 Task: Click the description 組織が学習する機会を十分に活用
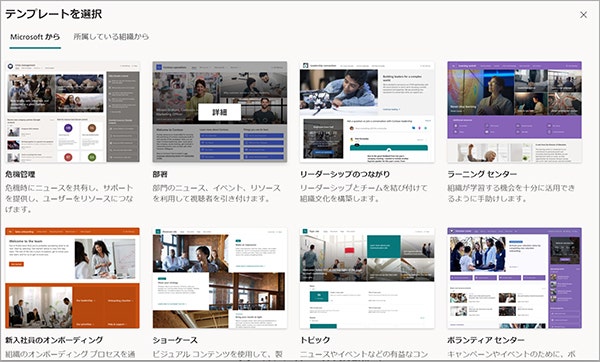click(x=511, y=193)
